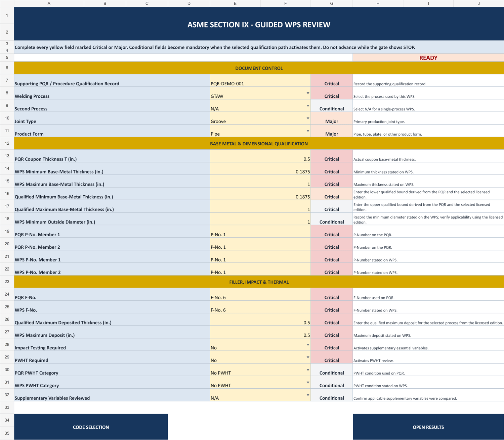Select the Supporting PQR field PQR-DEMO-001
504x440 pixels.
click(260, 81)
